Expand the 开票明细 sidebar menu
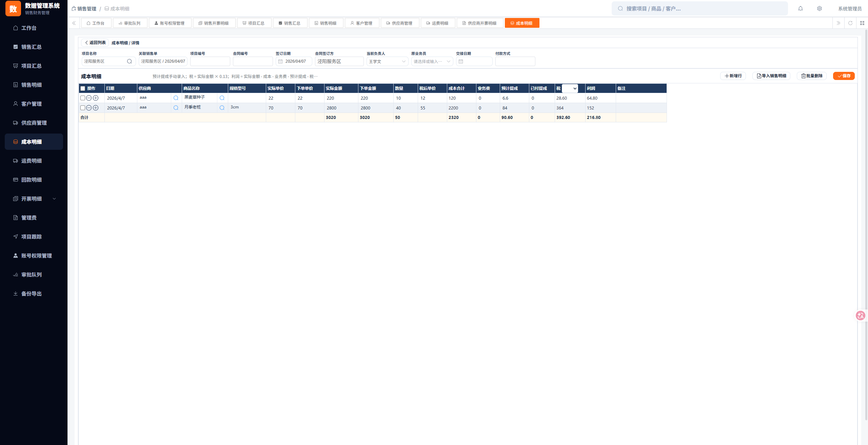Screen dimensions: 868x445 34,199
